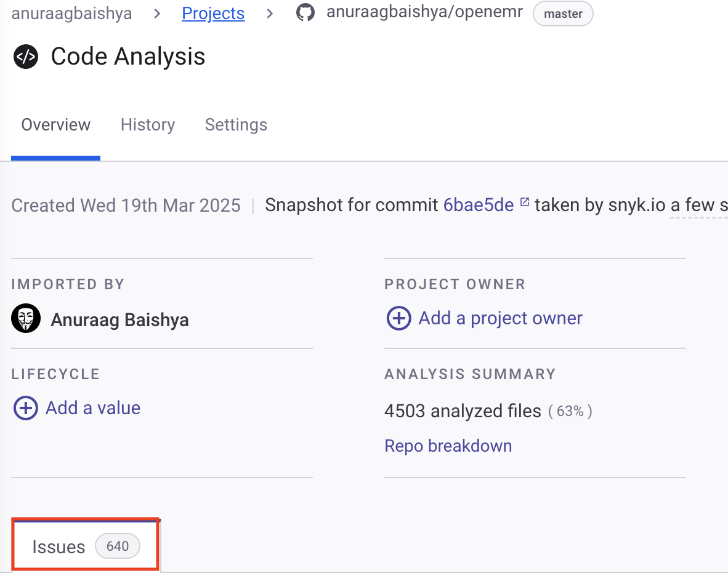Click the Projects breadcrumb link
The height and width of the screenshot is (576, 728).
(213, 14)
